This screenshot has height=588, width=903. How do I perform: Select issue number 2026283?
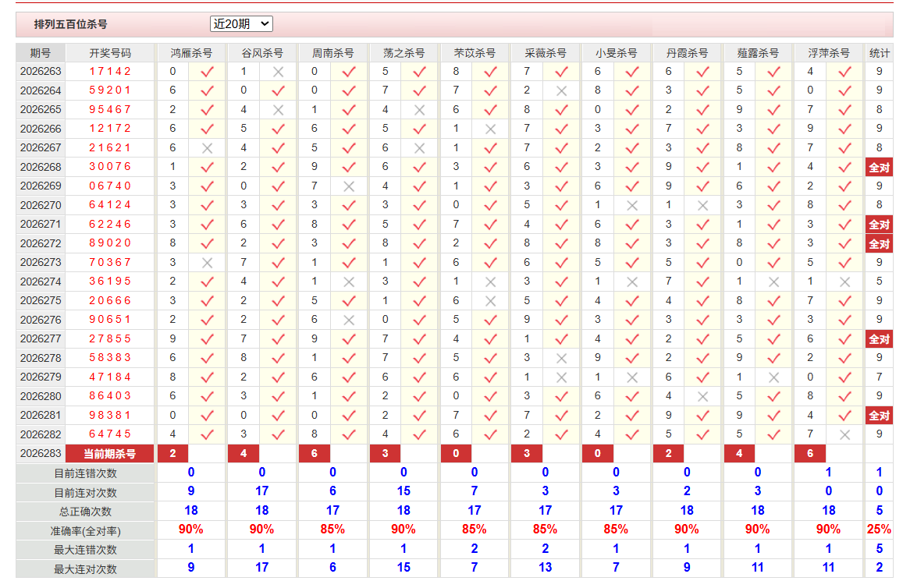(x=41, y=453)
